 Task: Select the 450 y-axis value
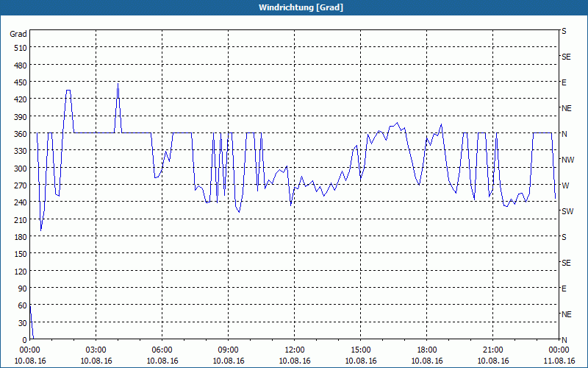tap(21, 82)
